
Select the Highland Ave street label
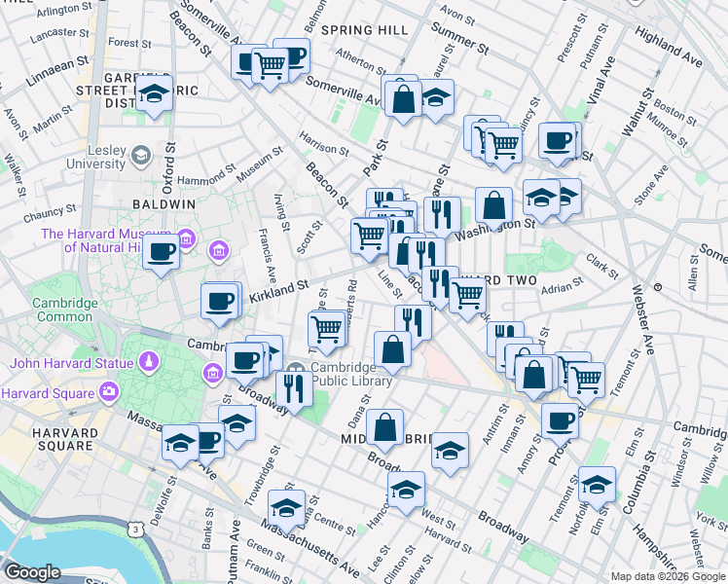click(669, 47)
